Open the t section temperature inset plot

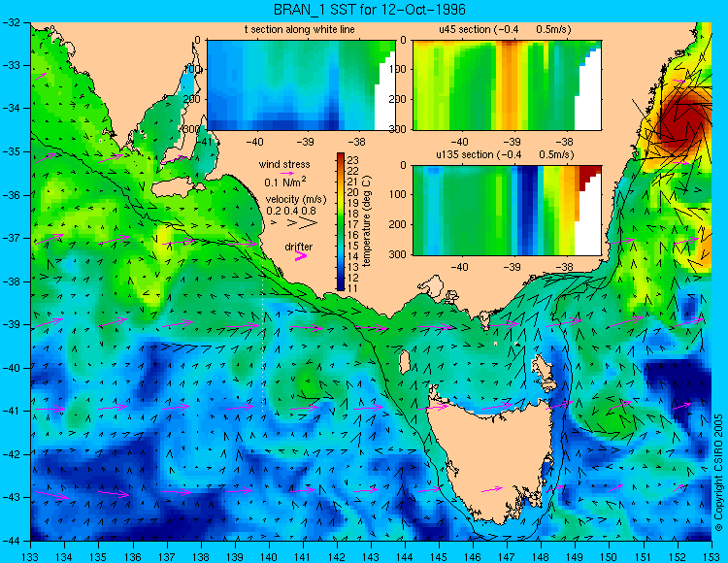pyautogui.click(x=301, y=85)
